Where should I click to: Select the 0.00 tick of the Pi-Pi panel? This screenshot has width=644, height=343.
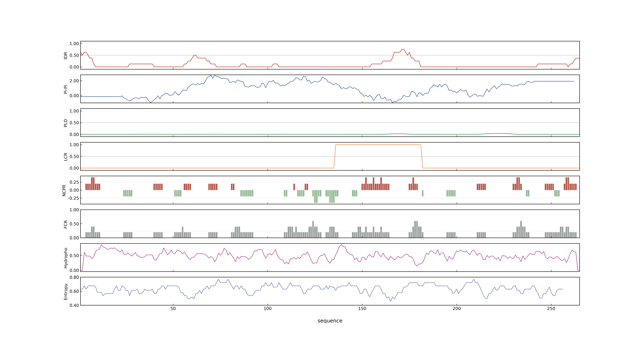click(74, 96)
